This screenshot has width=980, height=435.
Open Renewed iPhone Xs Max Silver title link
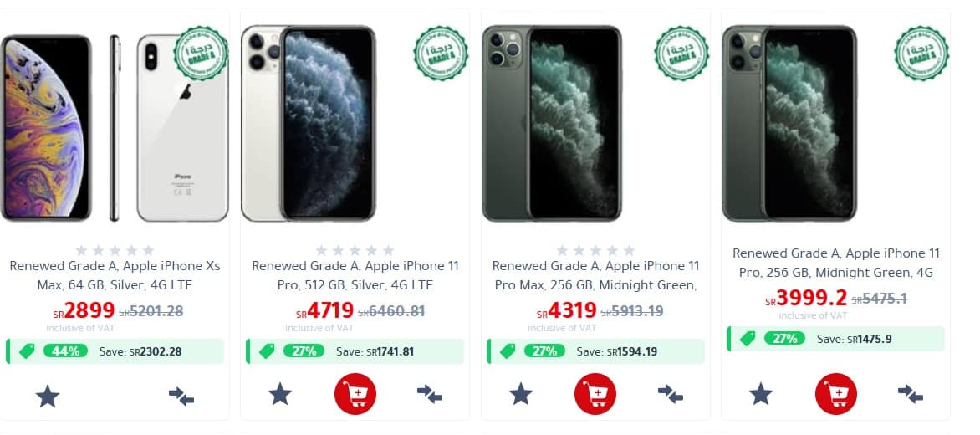pos(115,275)
